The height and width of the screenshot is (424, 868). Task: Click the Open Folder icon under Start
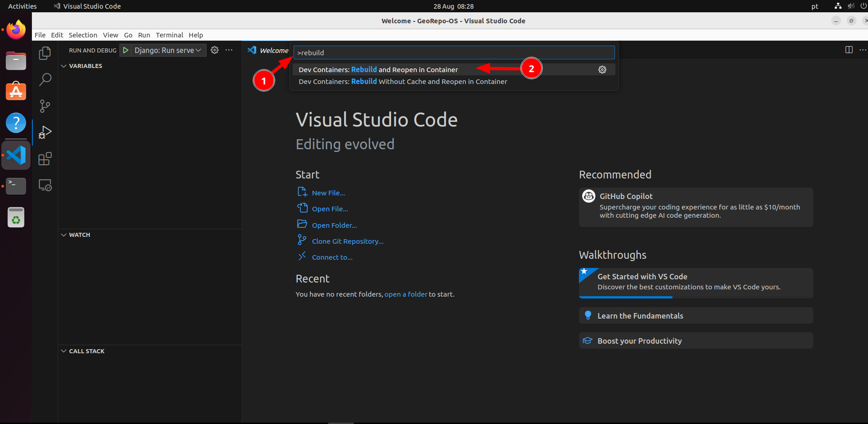click(x=302, y=224)
